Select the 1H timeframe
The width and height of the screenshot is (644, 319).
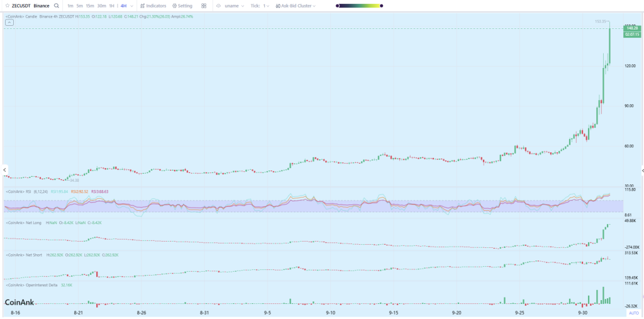(x=111, y=6)
